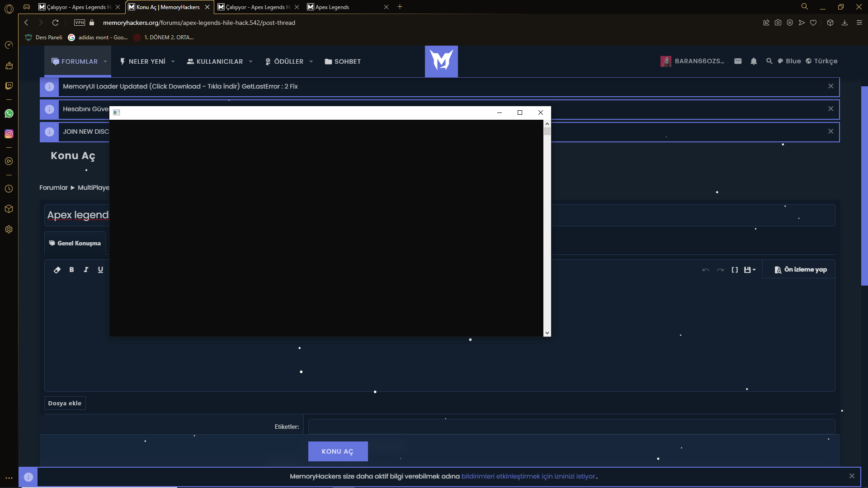The image size is (868, 488).
Task: Toggle the VPN badge in address bar
Action: point(80,23)
